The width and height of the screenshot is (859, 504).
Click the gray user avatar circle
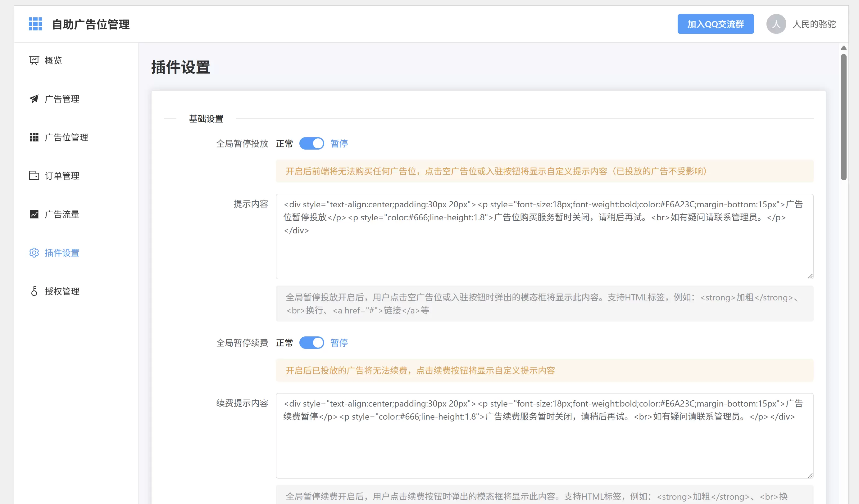(x=776, y=24)
